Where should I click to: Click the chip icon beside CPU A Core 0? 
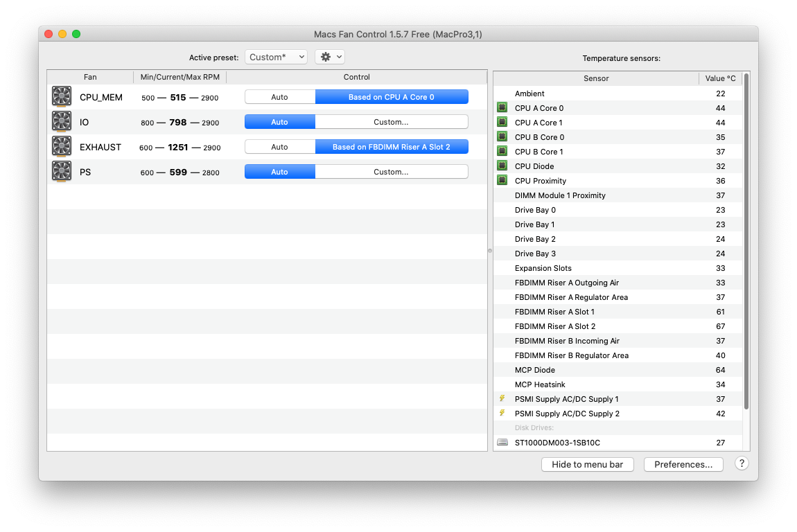(x=502, y=107)
